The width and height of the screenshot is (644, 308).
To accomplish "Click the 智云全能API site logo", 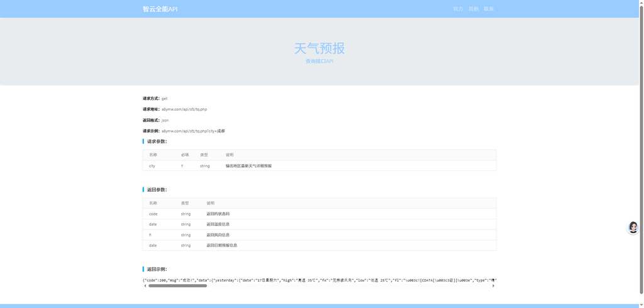I will point(160,9).
